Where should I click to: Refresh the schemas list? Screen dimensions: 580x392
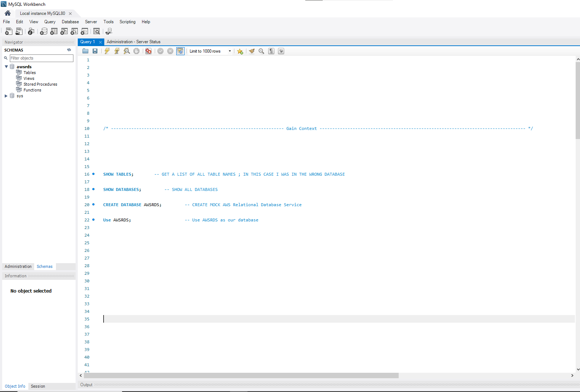[69, 50]
